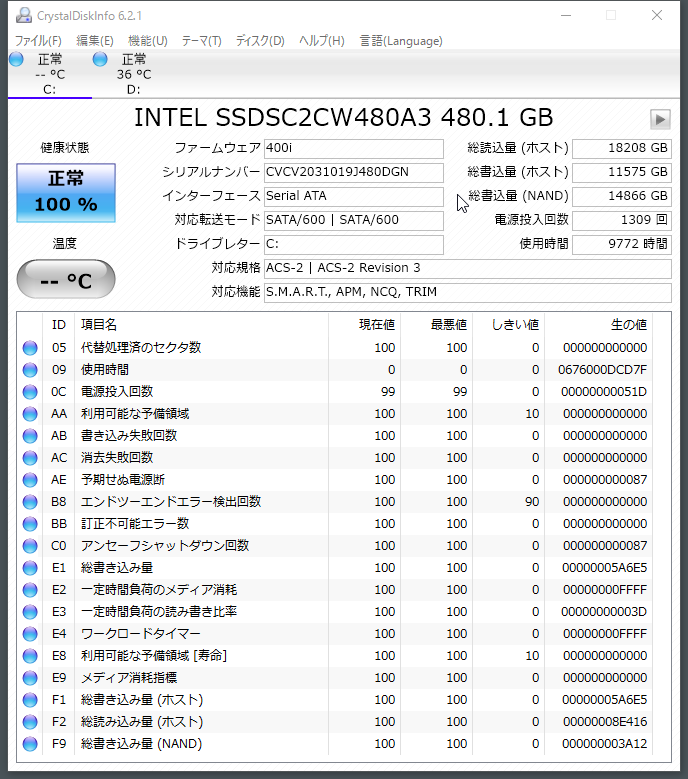Screen dimensions: 688x779
Task: Click status icon of 使用時間 row (09)
Action: click(30, 370)
